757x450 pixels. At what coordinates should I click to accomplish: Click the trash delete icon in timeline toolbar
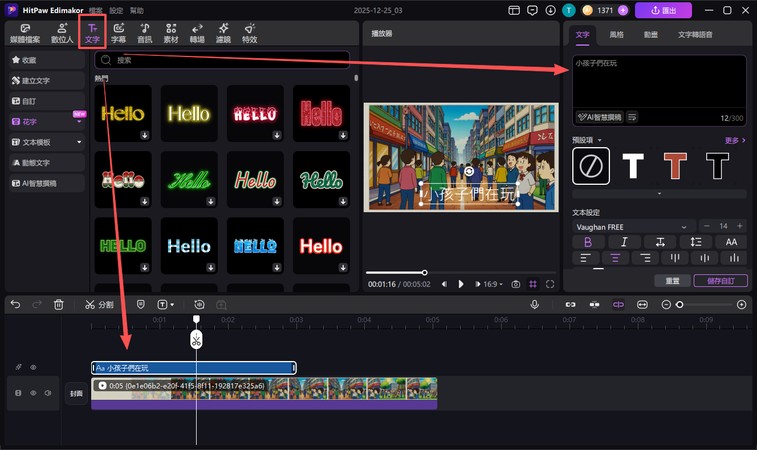pos(58,304)
